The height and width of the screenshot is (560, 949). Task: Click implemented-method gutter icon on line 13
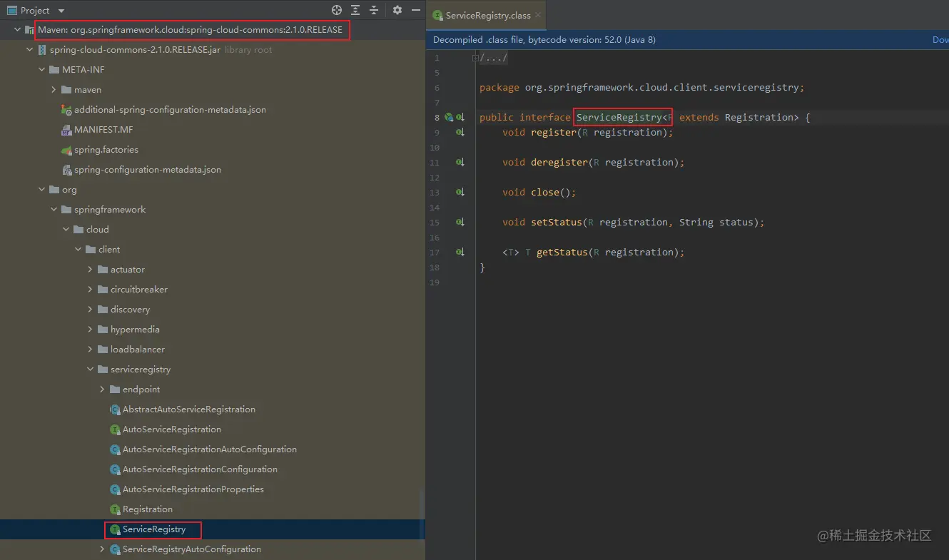coord(460,192)
